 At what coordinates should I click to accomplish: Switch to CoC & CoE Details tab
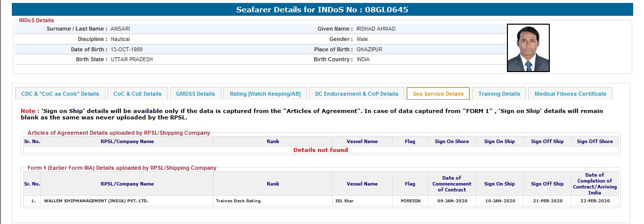137,94
